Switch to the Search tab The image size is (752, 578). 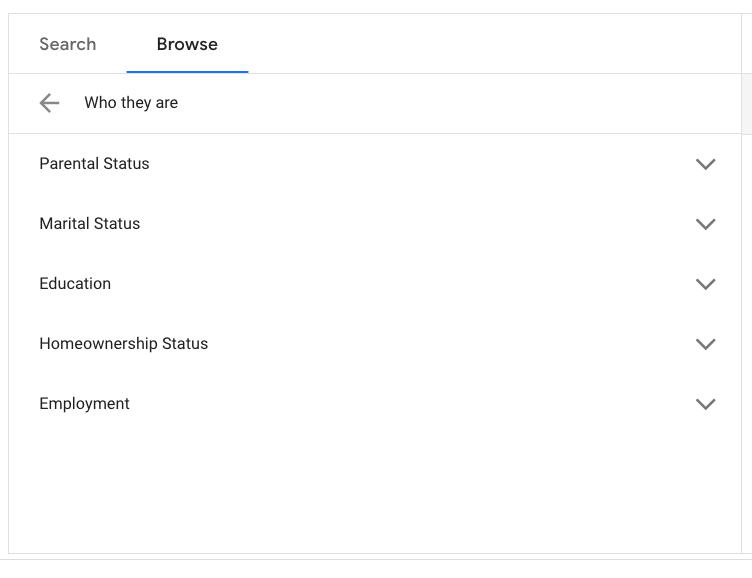click(68, 44)
